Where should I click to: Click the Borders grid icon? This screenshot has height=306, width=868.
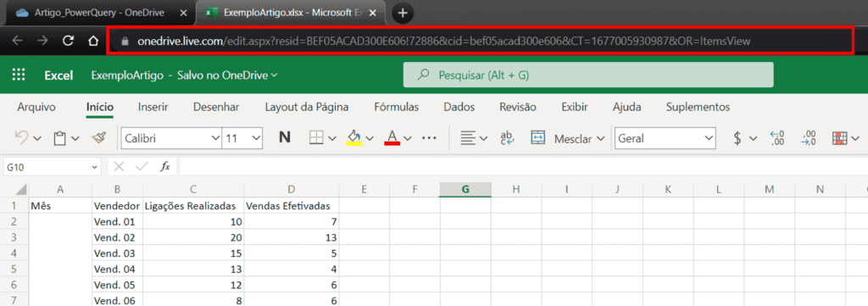click(x=316, y=138)
